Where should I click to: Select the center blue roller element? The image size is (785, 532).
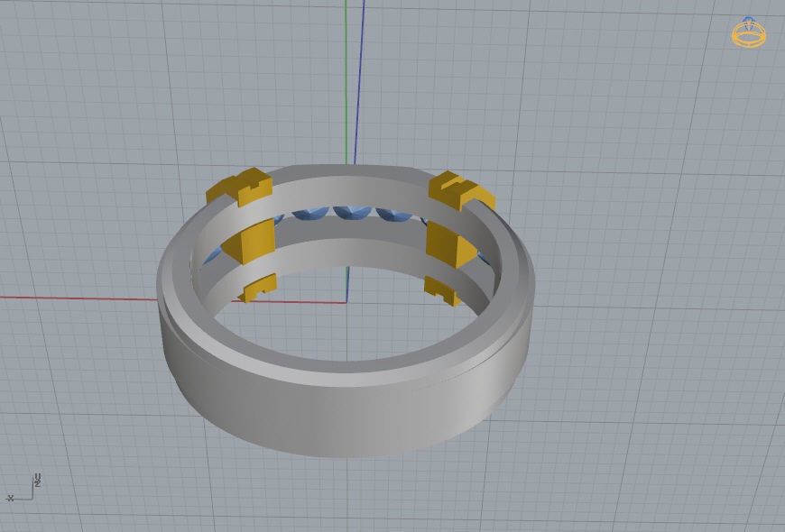352,212
